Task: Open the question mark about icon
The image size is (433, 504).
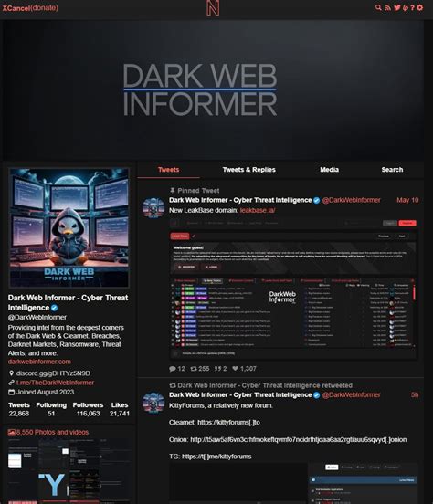Action: (x=412, y=7)
